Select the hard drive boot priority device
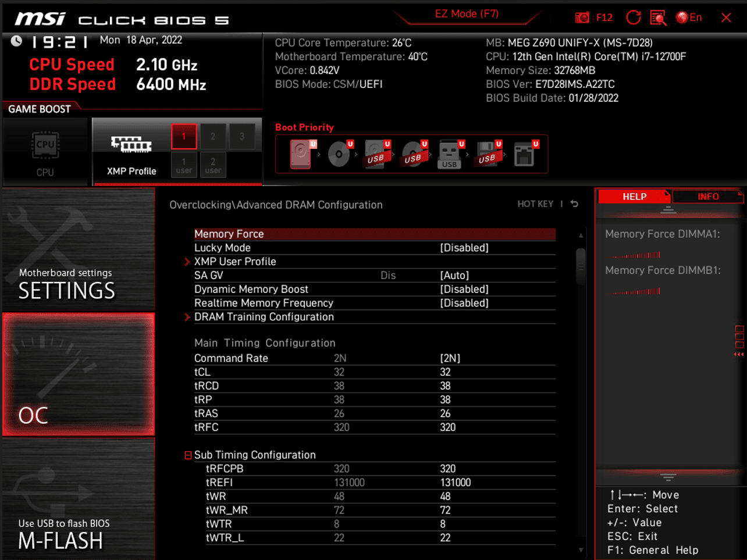The image size is (747, 560). click(301, 154)
